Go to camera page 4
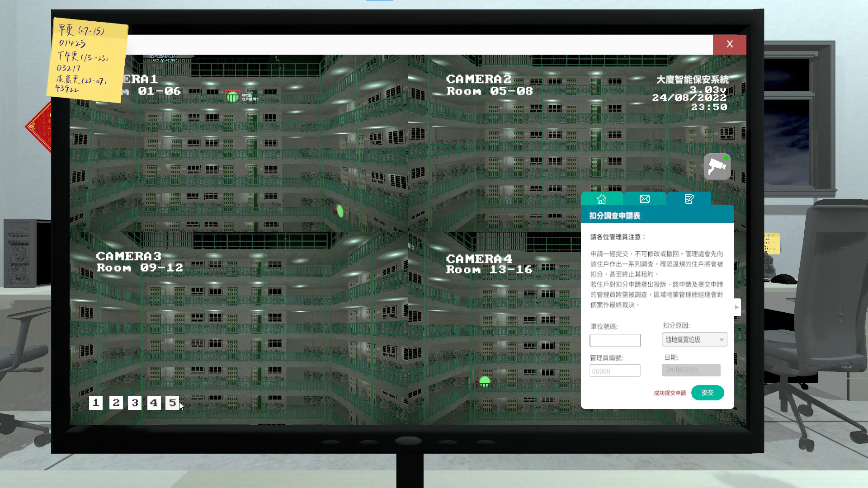Screen dimensions: 868x488 pos(154,403)
